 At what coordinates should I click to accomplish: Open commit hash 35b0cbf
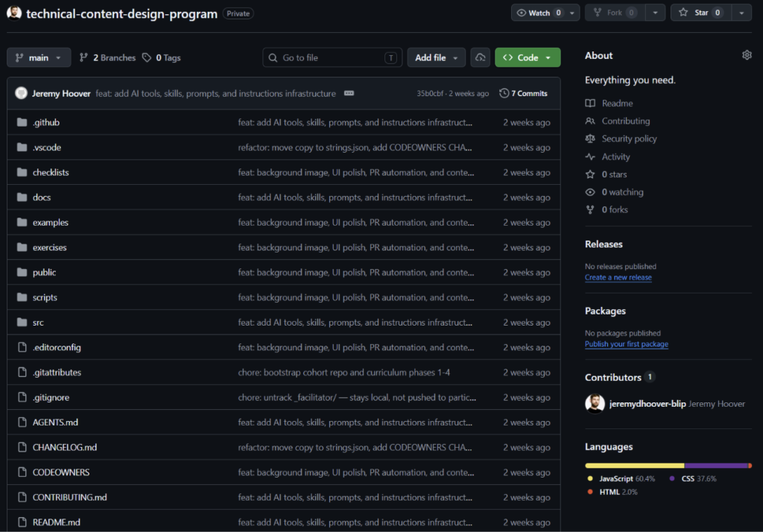pyautogui.click(x=430, y=93)
